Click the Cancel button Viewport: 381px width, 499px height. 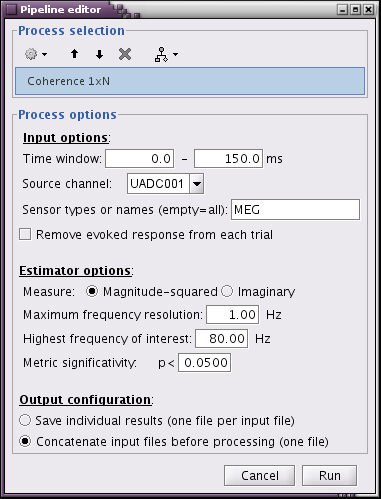point(259,476)
